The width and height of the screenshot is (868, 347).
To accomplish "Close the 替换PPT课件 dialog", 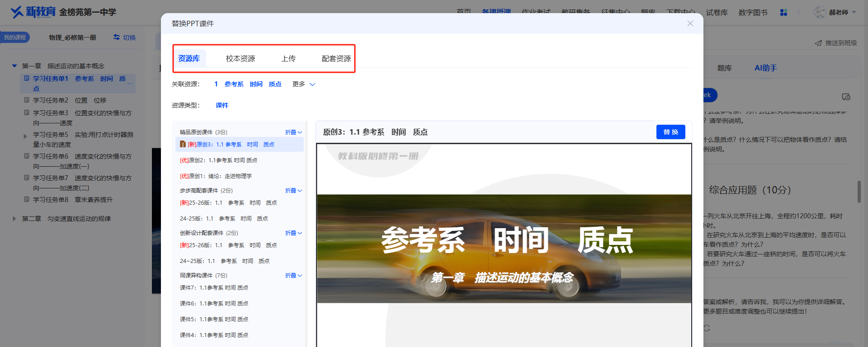I will click(690, 23).
